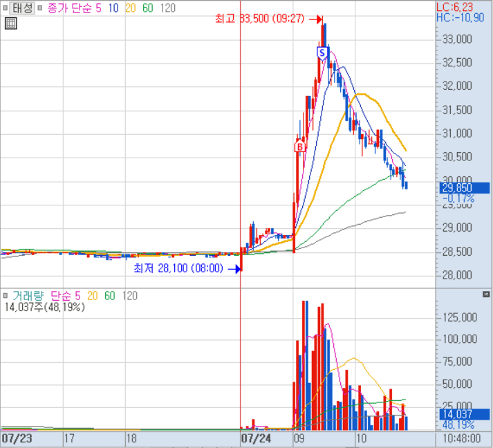Toggle the square before 종가 단순 label
493x448 pixels.
point(41,8)
